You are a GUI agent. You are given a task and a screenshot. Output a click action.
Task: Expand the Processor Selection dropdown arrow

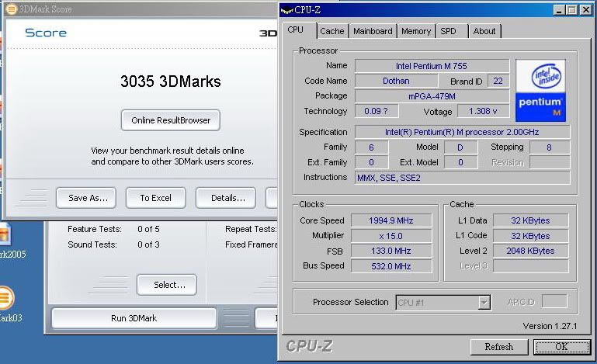click(x=484, y=303)
